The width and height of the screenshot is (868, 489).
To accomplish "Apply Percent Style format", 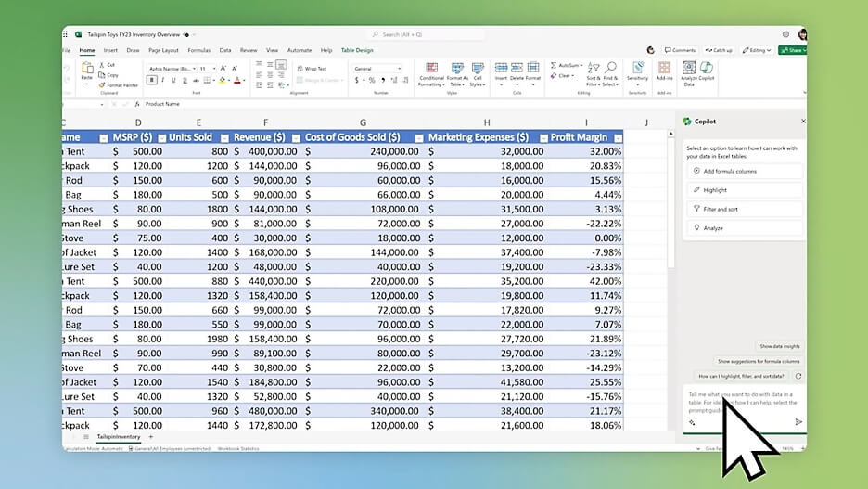I will point(372,81).
